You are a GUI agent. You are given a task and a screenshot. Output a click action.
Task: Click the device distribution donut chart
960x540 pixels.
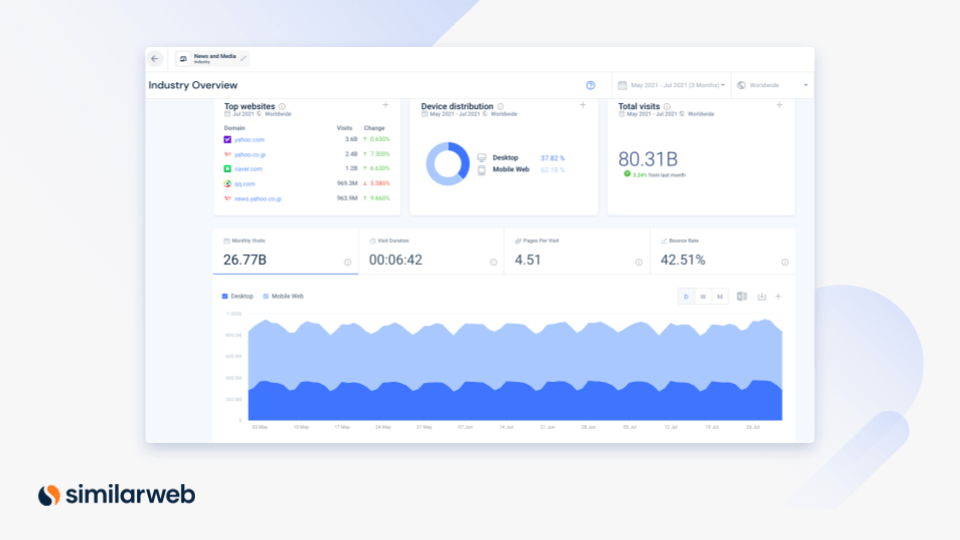[448, 164]
